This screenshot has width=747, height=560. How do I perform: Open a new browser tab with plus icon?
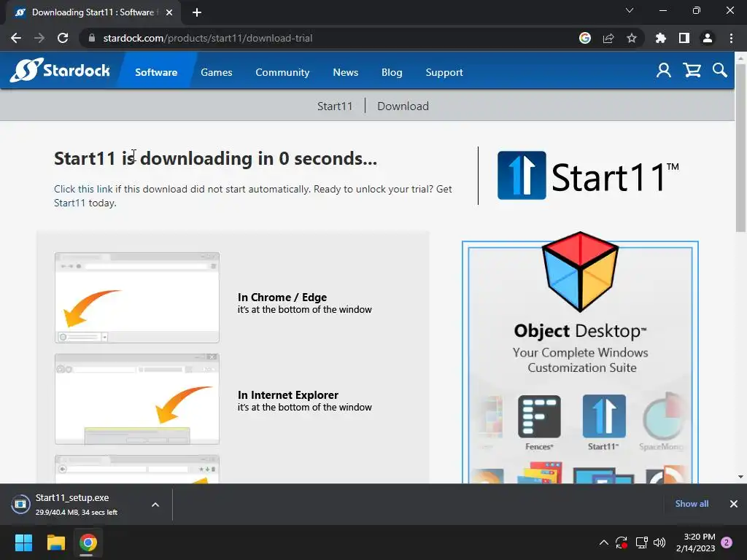pos(197,12)
